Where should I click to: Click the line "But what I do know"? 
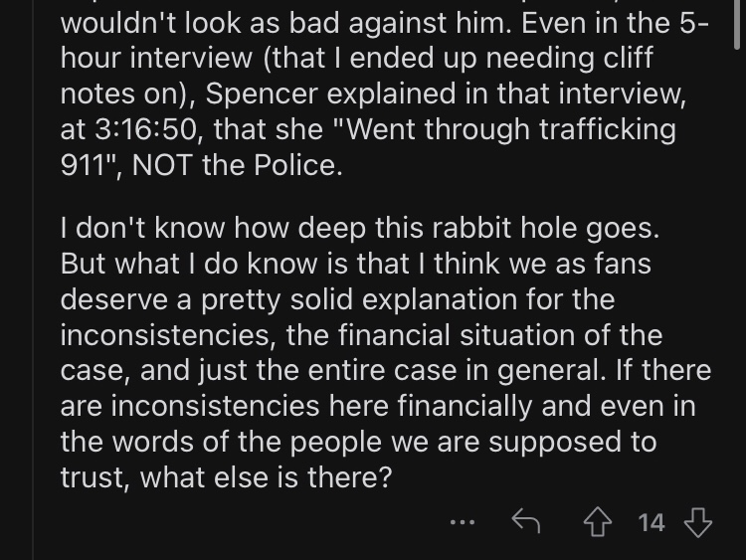click(355, 264)
